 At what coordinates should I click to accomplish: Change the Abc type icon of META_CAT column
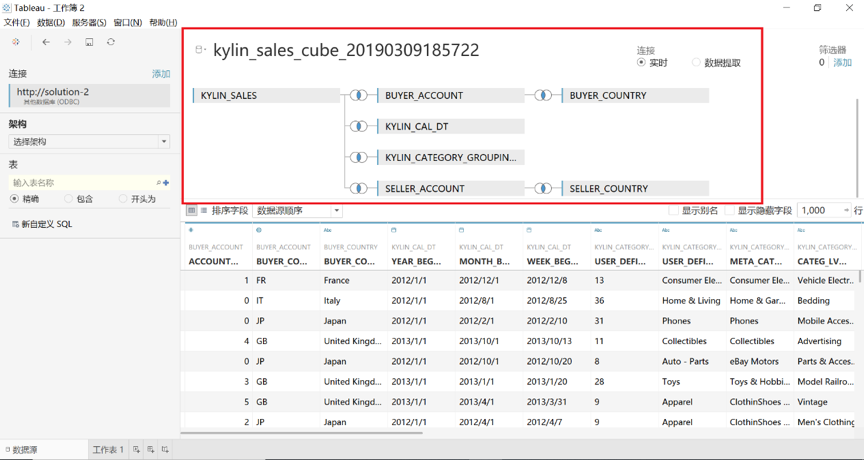click(733, 230)
